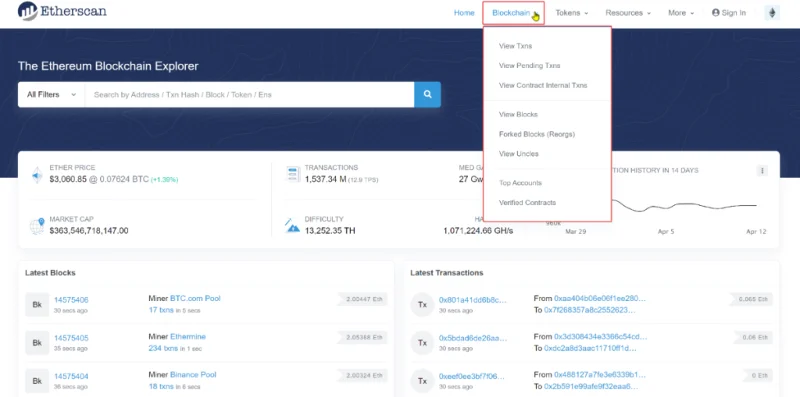Open transaction 0x5bdad6de26aa
Image resolution: width=800 pixels, height=397 pixels.
pyautogui.click(x=473, y=338)
